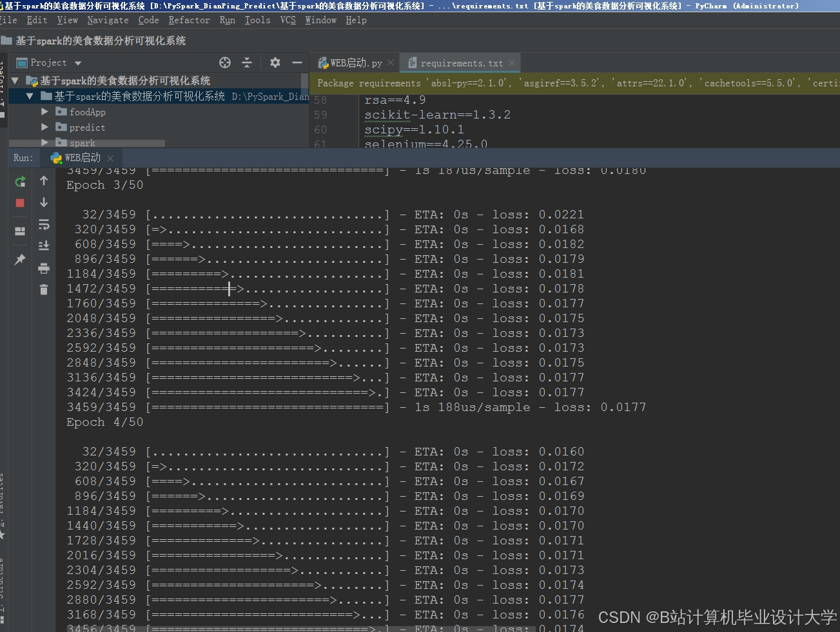840x632 pixels.
Task: Toggle soft-wrap in the Run console
Action: [x=44, y=224]
